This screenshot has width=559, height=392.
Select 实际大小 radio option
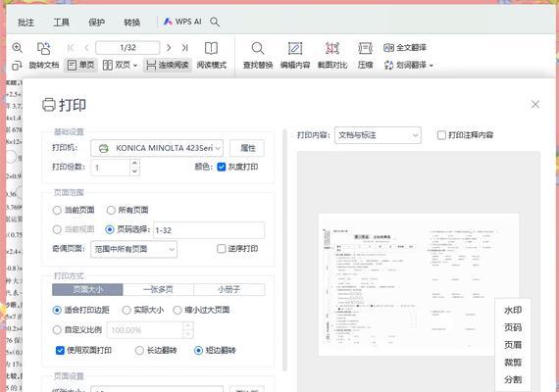coord(127,310)
